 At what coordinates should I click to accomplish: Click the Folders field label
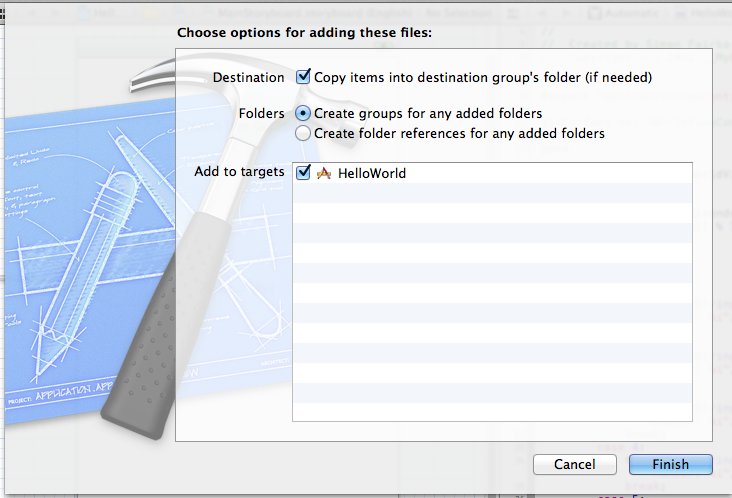(x=262, y=113)
